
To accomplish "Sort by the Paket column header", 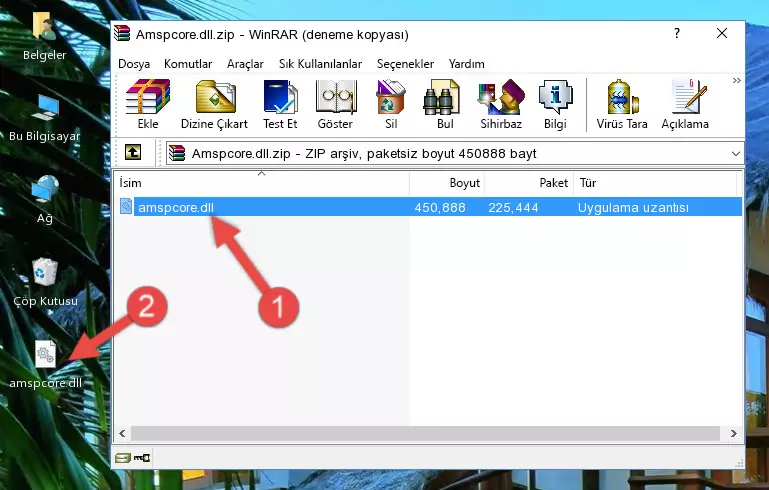I will pos(529,182).
